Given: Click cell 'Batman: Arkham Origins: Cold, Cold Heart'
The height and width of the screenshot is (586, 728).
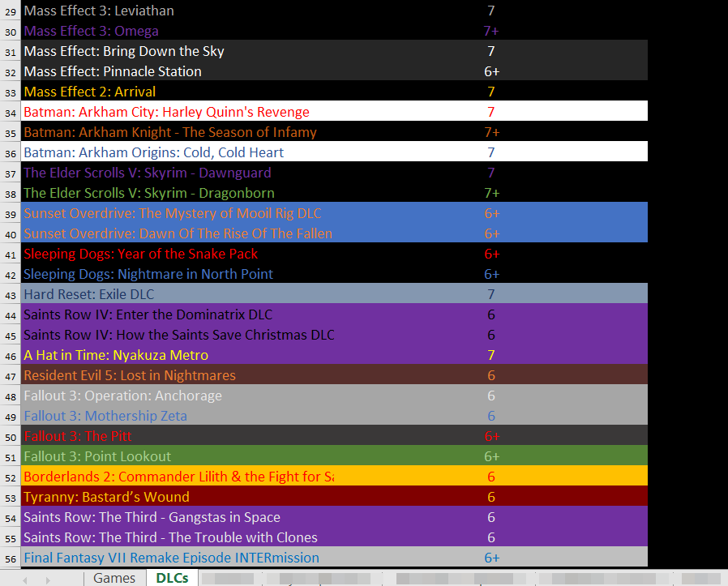Looking at the screenshot, I should 178,152.
